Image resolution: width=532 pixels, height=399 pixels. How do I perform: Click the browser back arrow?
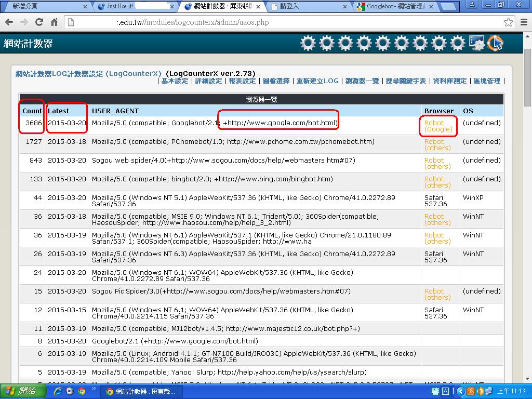click(x=9, y=22)
